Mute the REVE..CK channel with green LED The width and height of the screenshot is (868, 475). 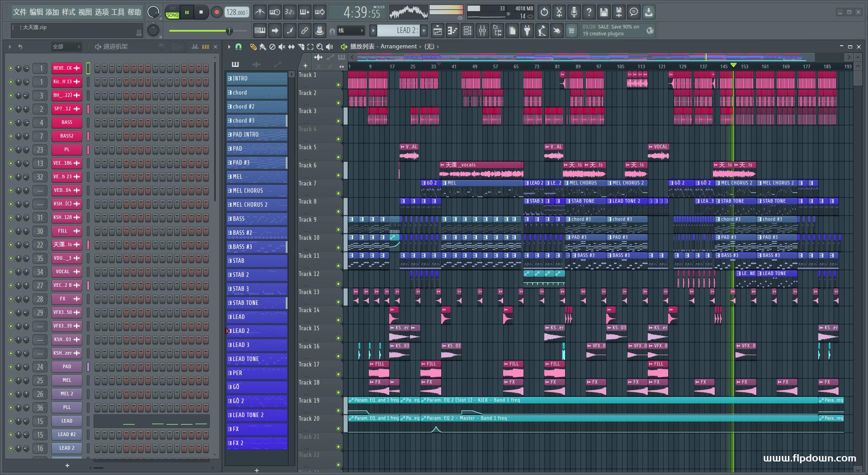point(11,68)
